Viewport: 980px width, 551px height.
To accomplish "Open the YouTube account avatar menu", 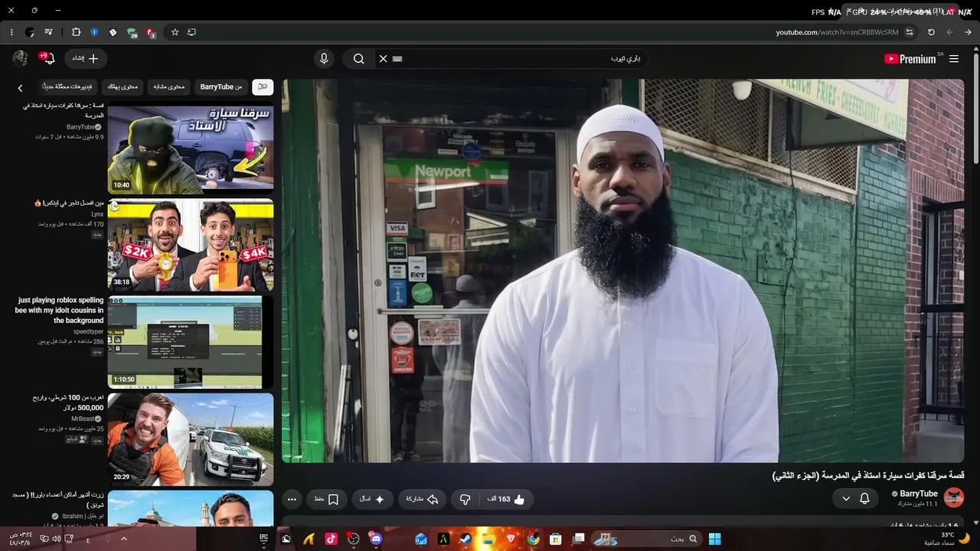I will pos(20,58).
